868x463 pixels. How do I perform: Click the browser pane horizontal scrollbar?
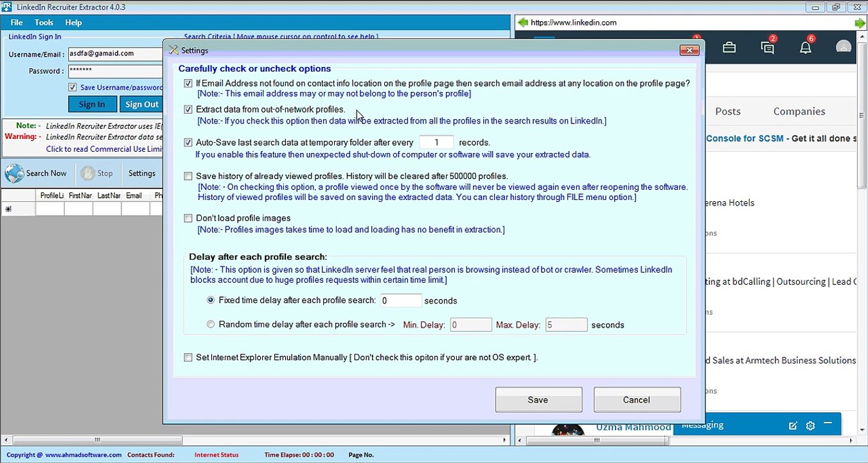686,440
